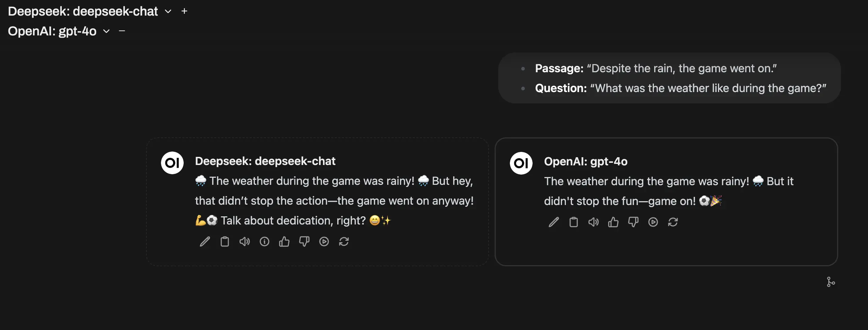This screenshot has width=868, height=330.
Task: Regenerate the deepseek-chat response
Action: pos(344,241)
